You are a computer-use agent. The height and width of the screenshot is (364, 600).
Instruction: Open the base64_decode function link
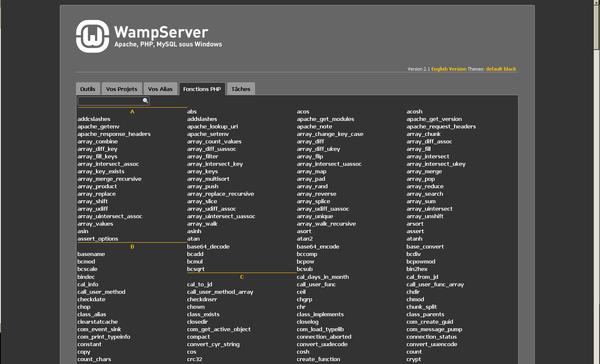208,247
